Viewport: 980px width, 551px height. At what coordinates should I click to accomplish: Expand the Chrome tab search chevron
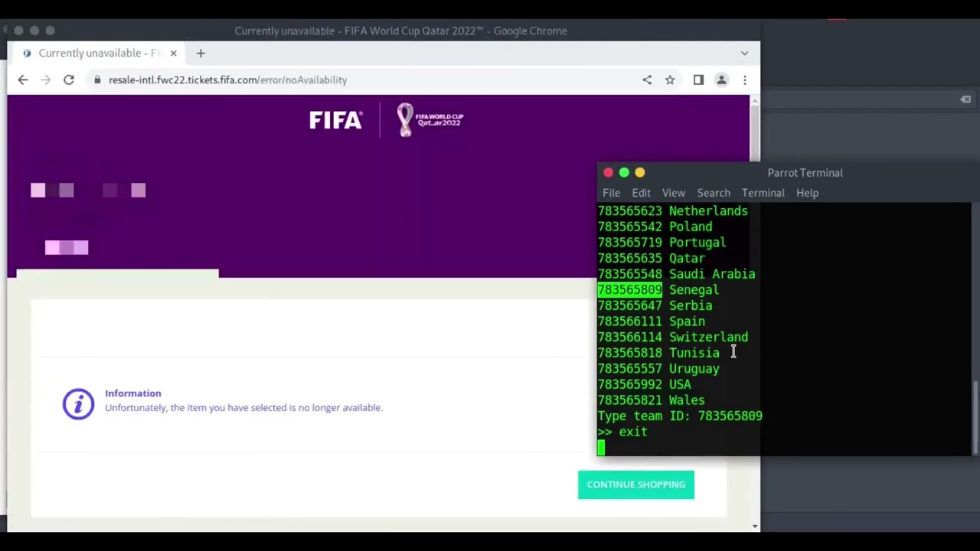tap(744, 53)
